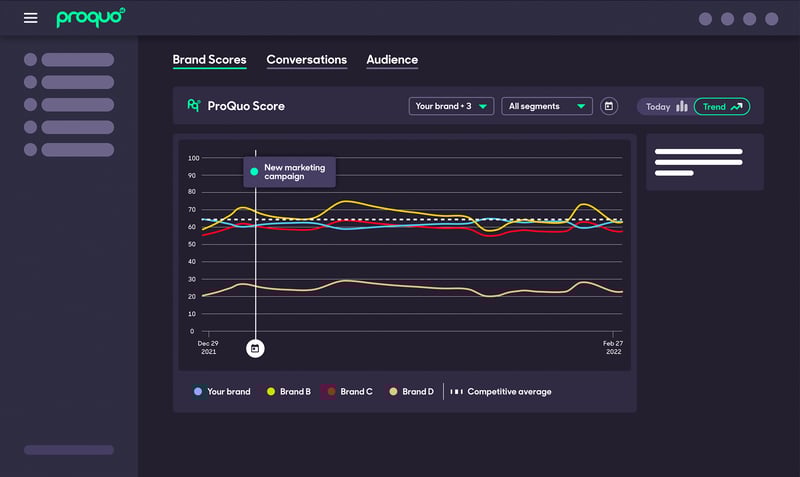Toggle the 'Your brand' legend item
Viewport: 800px width, 477px height.
(x=222, y=391)
